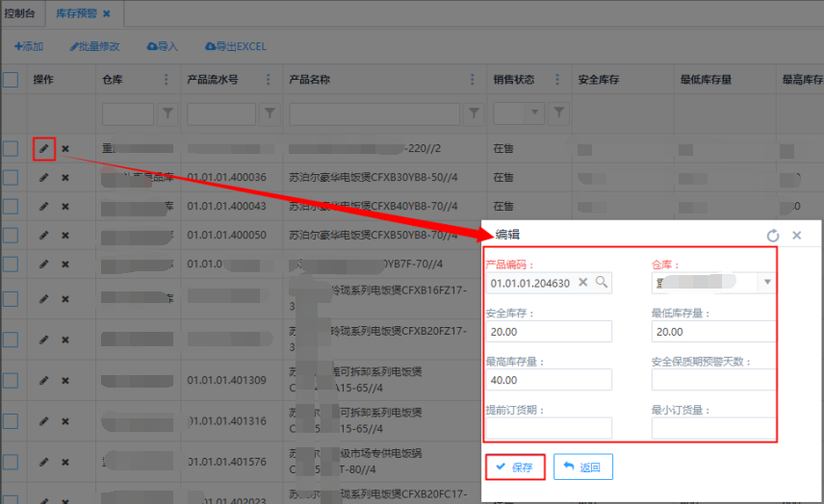Click the 导出EXCEL toolbar item
Viewport: 824px width, 504px height.
pyautogui.click(x=236, y=46)
